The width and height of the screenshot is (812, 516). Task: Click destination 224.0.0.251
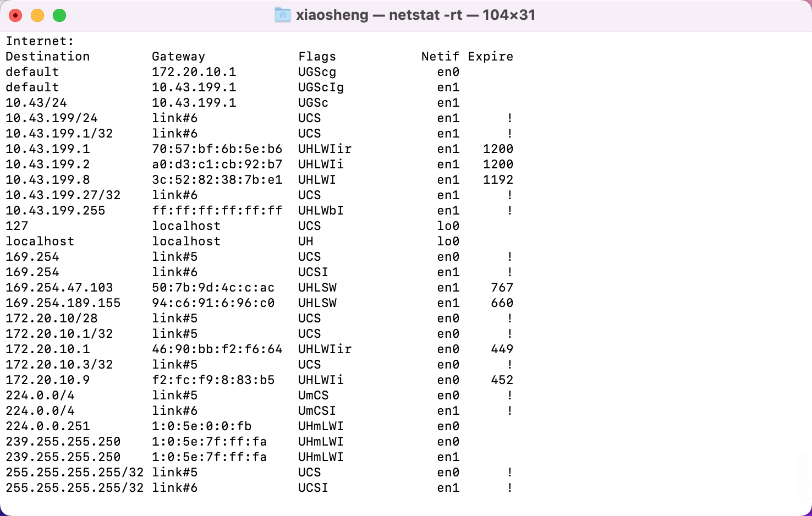click(x=48, y=426)
